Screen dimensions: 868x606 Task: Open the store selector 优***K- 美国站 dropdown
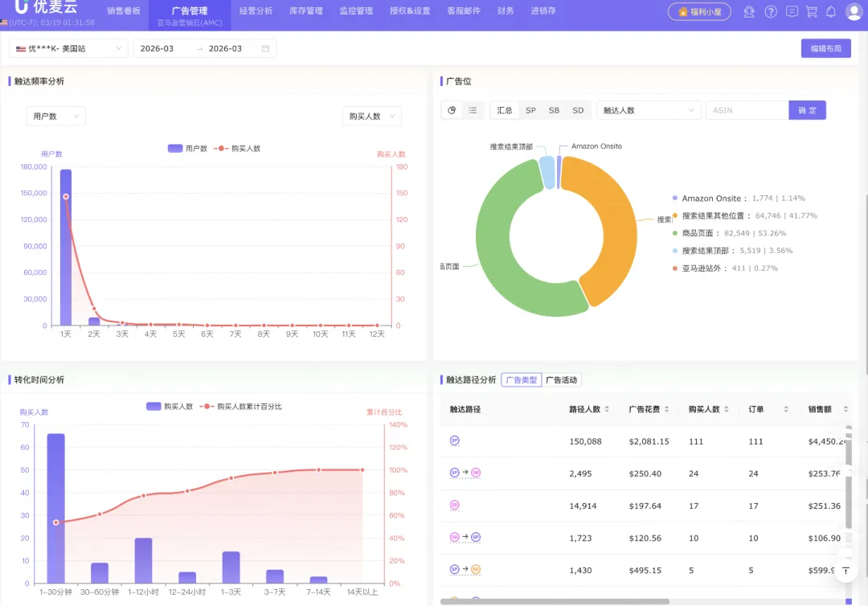(69, 48)
